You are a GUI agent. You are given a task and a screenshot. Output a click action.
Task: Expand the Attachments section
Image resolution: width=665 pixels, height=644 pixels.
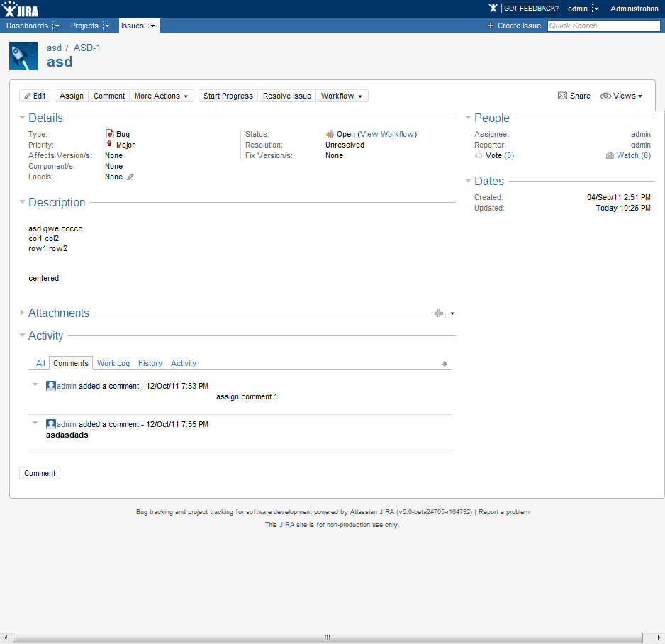tap(23, 313)
